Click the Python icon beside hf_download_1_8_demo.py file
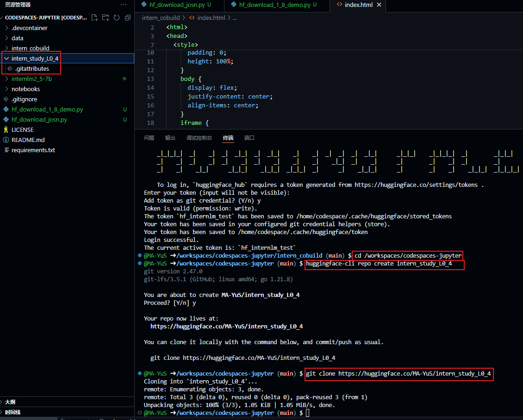523x420 pixels. (x=6, y=109)
